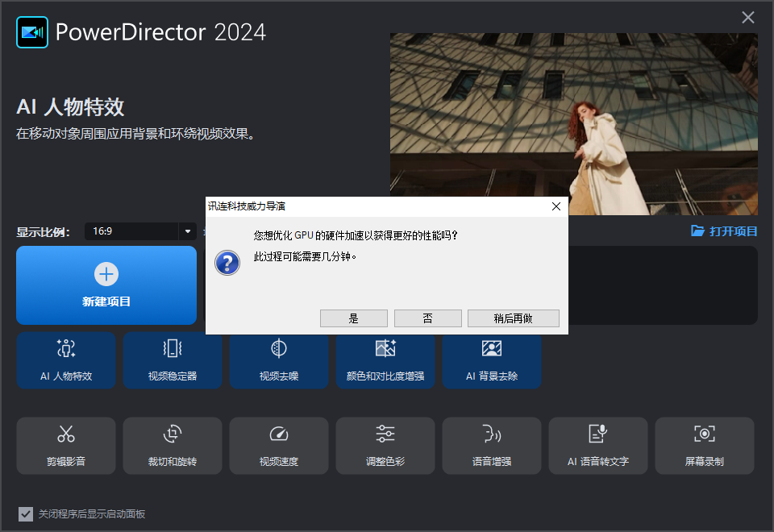Click 是 to optimize GPU acceleration
Screen dimensions: 774x532
[353, 318]
